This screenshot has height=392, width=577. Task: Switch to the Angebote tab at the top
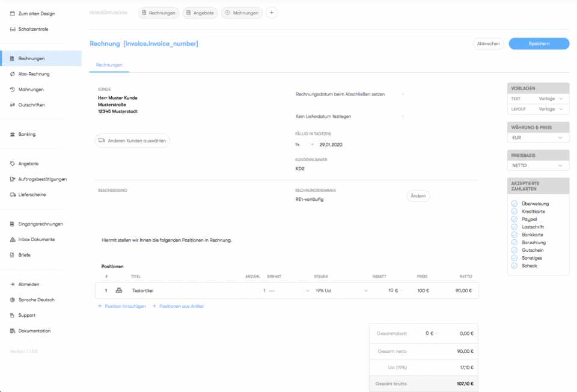tap(200, 12)
